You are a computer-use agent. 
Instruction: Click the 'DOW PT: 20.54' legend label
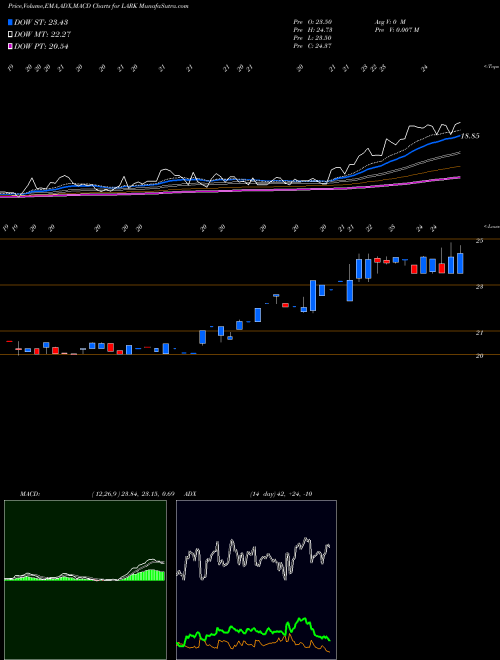41,46
